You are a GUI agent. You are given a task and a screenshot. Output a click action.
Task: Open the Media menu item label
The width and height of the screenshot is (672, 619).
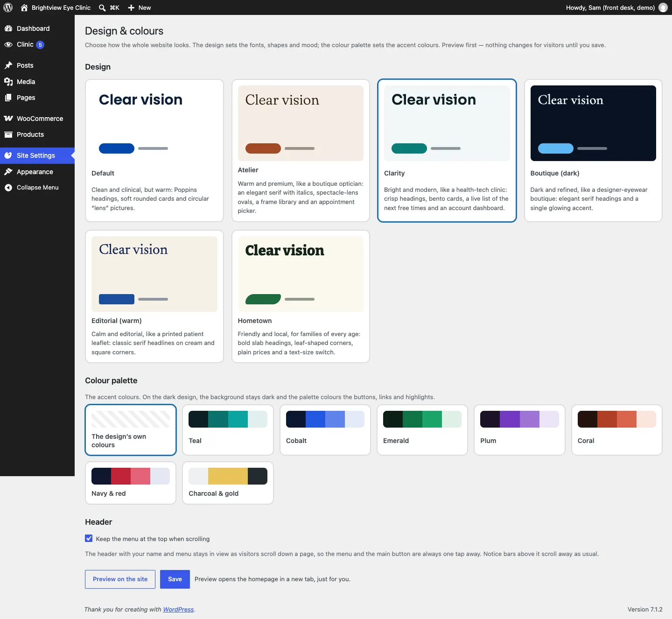tap(26, 82)
